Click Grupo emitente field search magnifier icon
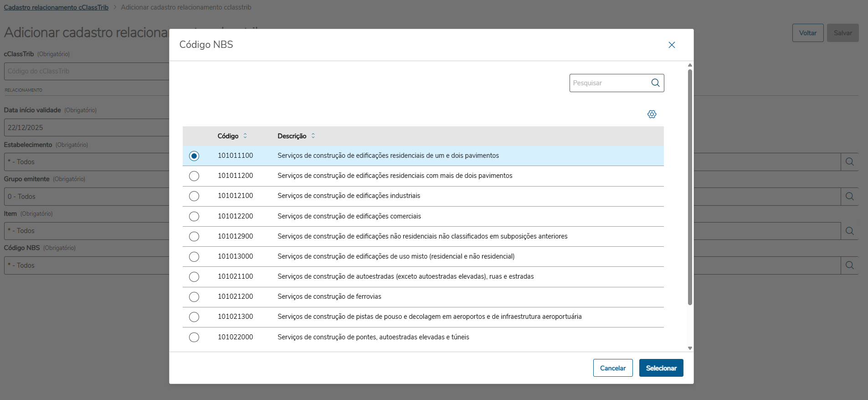The image size is (868, 400). tap(849, 197)
